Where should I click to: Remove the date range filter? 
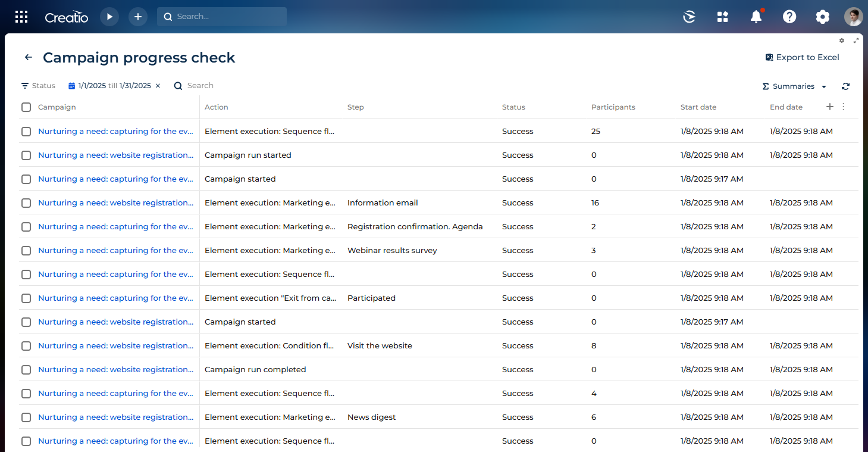coord(158,86)
